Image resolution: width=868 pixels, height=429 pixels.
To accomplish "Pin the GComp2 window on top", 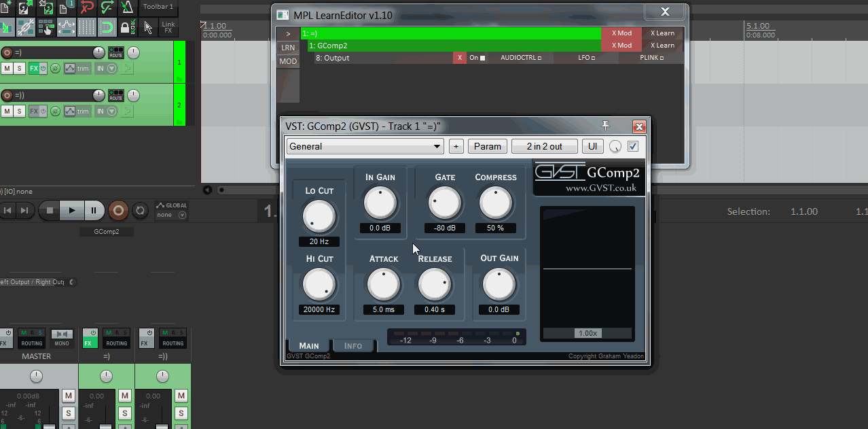I will coord(606,126).
